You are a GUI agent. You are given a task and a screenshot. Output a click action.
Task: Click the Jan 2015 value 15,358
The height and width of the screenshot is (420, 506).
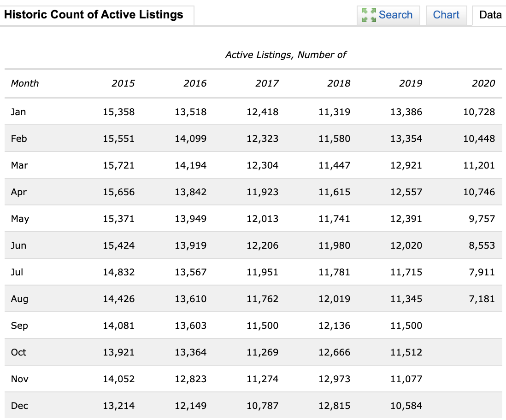(x=118, y=112)
